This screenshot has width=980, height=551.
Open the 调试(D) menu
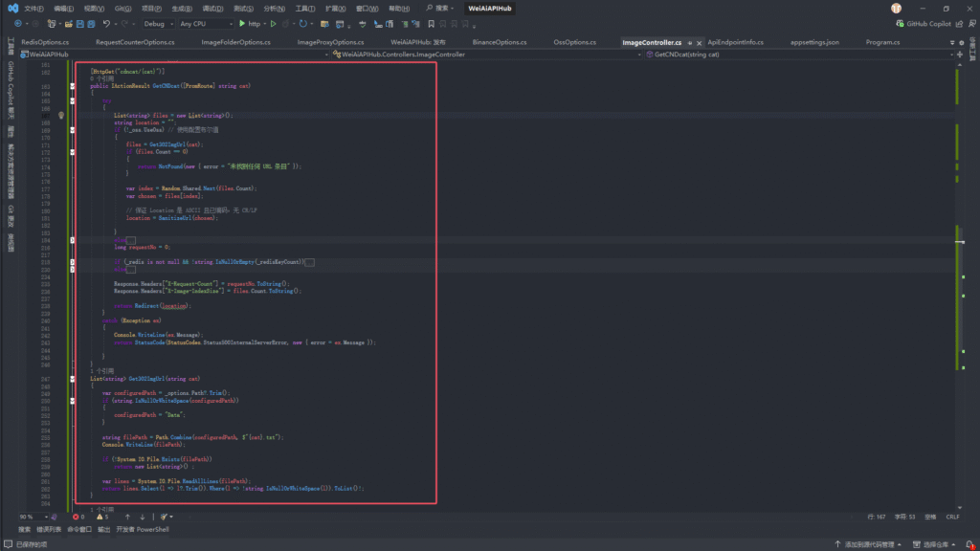[212, 8]
